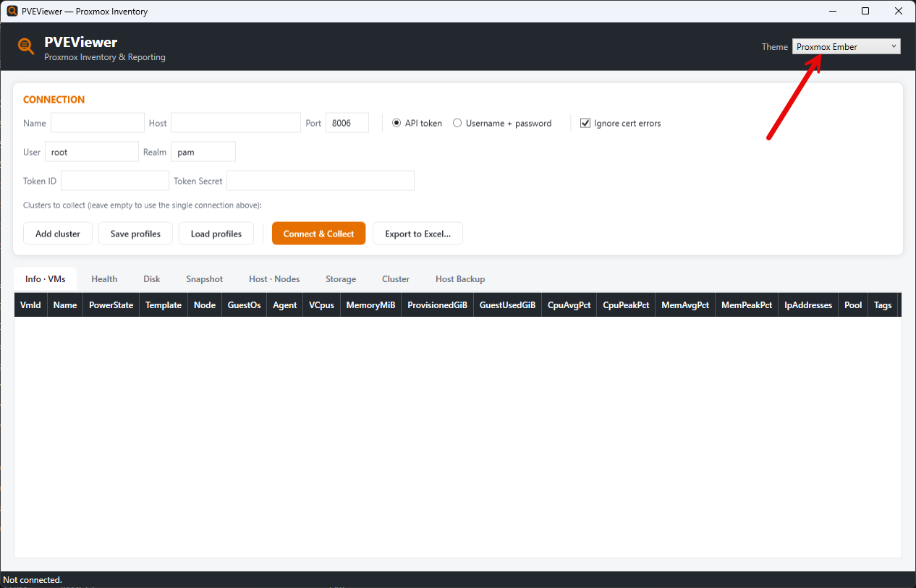Click the Save profiles button
The height and width of the screenshot is (588, 916).
click(x=135, y=234)
